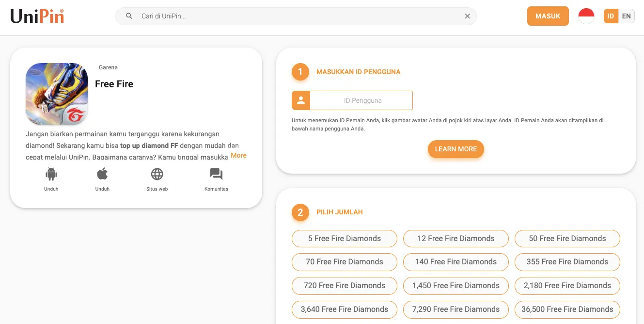Click the LEARN MORE button
The width and height of the screenshot is (644, 324).
pos(456,149)
